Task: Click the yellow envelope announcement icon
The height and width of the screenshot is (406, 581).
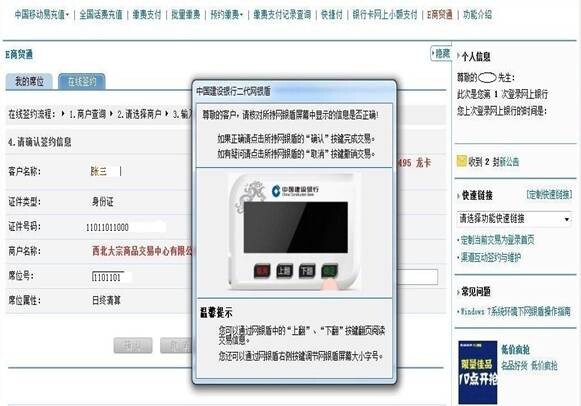Action: pyautogui.click(x=462, y=161)
